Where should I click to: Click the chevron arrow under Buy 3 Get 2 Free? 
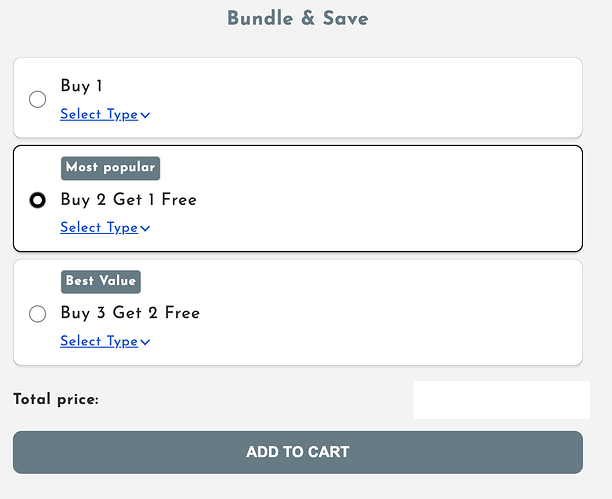[146, 342]
